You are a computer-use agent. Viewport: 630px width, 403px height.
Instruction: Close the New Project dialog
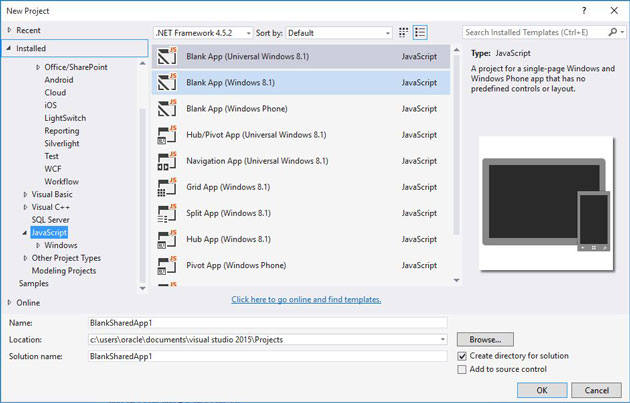[614, 11]
